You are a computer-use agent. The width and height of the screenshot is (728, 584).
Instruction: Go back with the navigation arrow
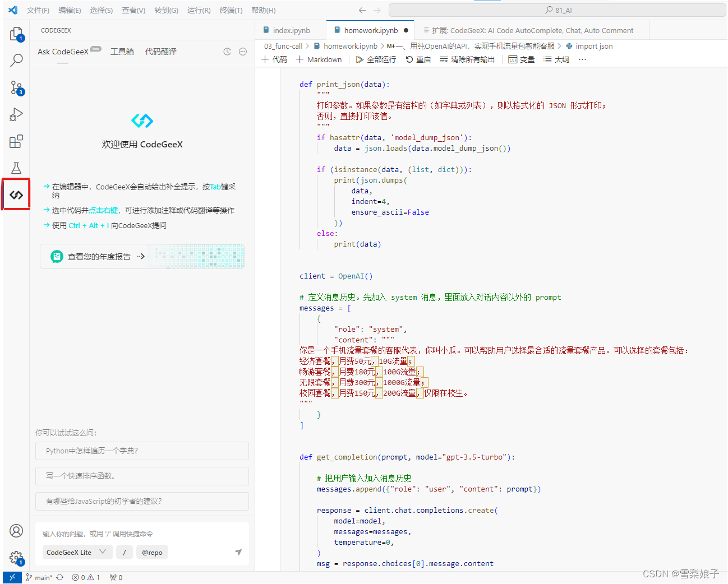point(362,10)
